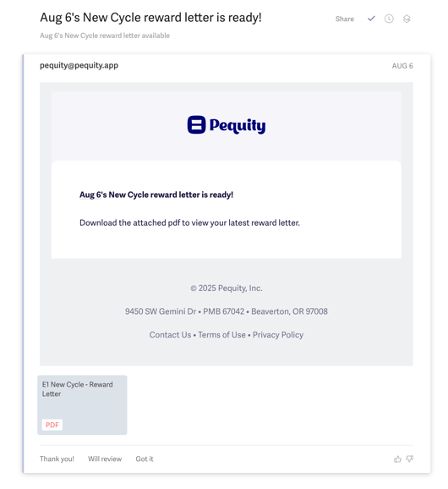Share this email thread
The height and width of the screenshot is (489, 448).
click(x=345, y=19)
